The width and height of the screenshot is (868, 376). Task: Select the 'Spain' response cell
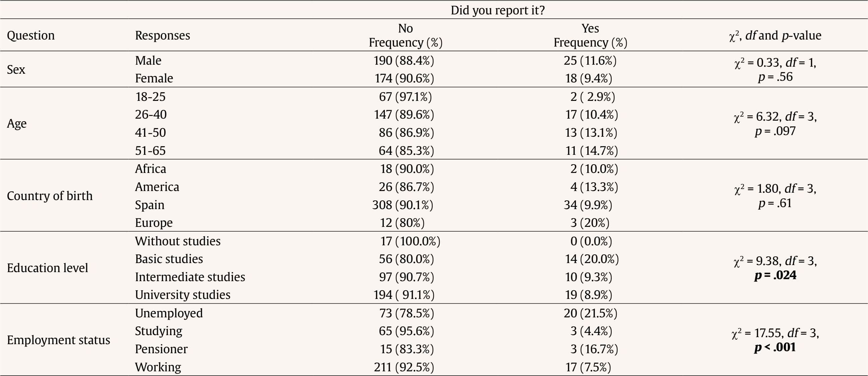[x=150, y=205]
